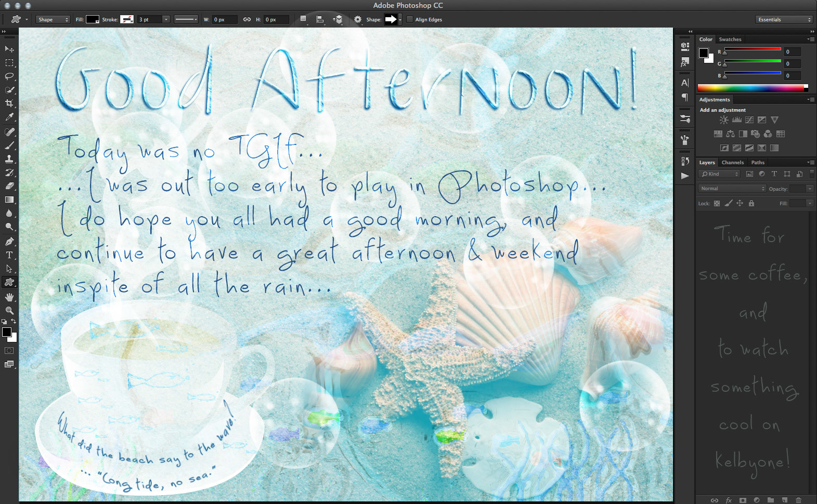Screen dimensions: 817x504
Task: Add a Black & White adjustment
Action: point(743,134)
